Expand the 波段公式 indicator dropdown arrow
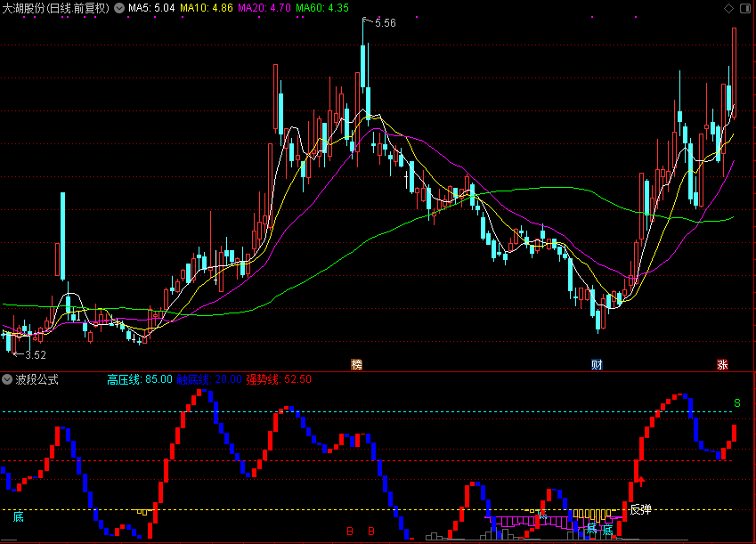Image resolution: width=756 pixels, height=544 pixels. click(7, 379)
